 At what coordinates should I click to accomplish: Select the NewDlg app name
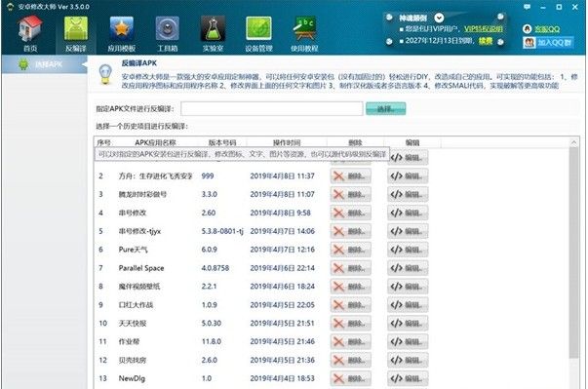point(132,378)
